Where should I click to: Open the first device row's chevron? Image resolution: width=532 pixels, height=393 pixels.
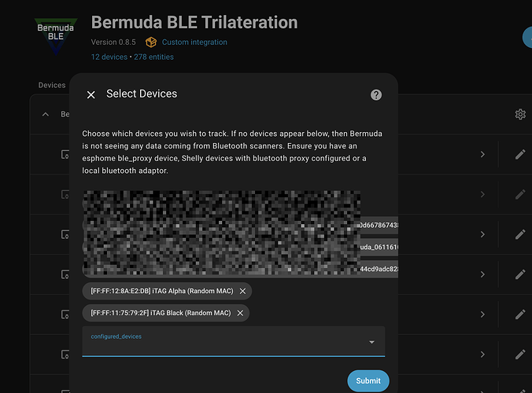[482, 155]
